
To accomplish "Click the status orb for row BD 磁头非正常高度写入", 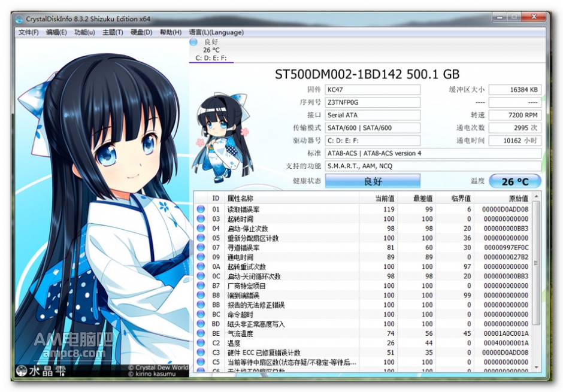I will [201, 324].
